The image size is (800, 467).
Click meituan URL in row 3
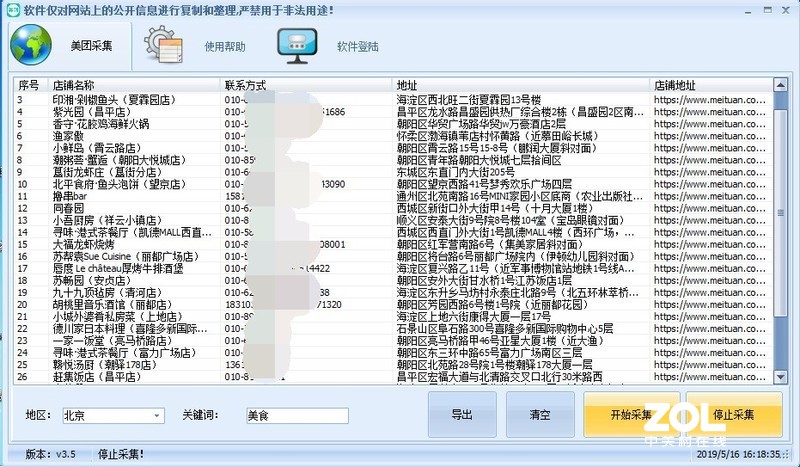[710, 100]
